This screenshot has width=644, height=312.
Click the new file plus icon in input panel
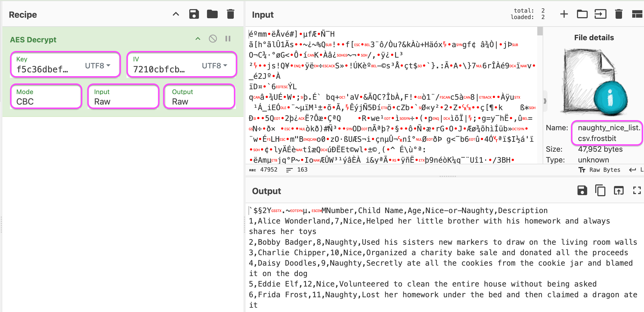pyautogui.click(x=564, y=14)
